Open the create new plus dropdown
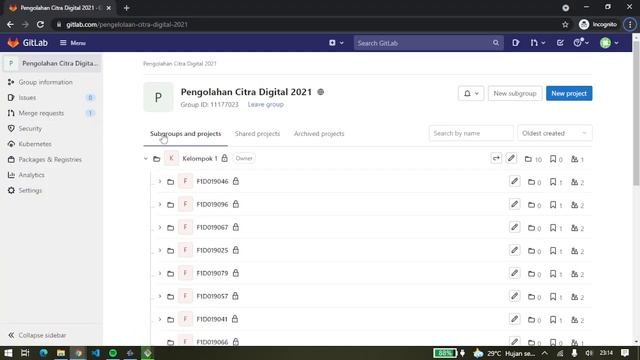The height and width of the screenshot is (360, 640). 336,43
